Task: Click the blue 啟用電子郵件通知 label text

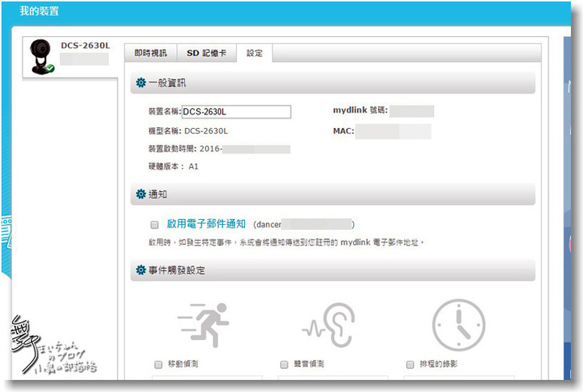Action: pyautogui.click(x=207, y=225)
